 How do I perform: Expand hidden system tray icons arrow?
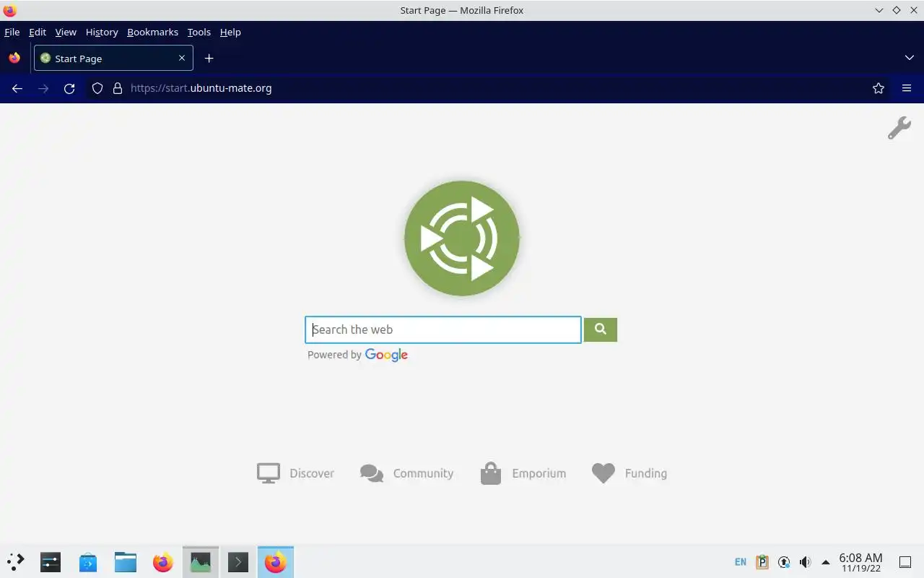tap(826, 561)
